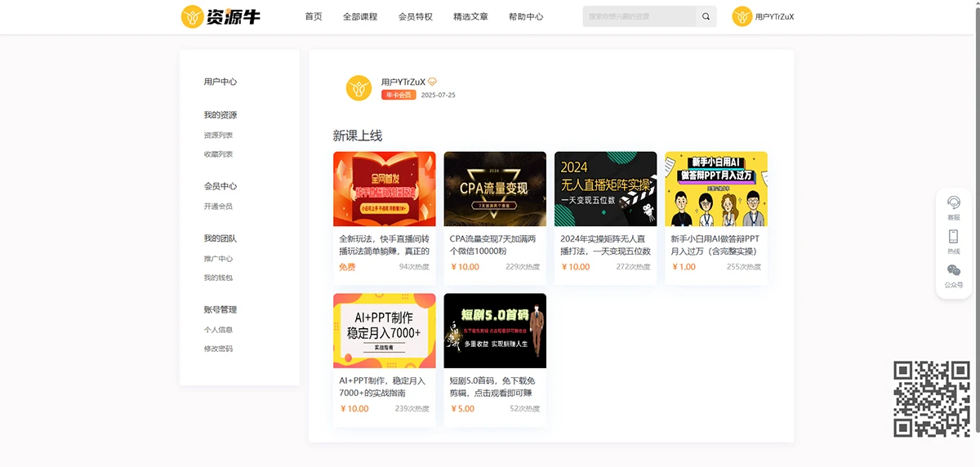Focus the search input field
The height and width of the screenshot is (467, 980).
[x=639, y=16]
